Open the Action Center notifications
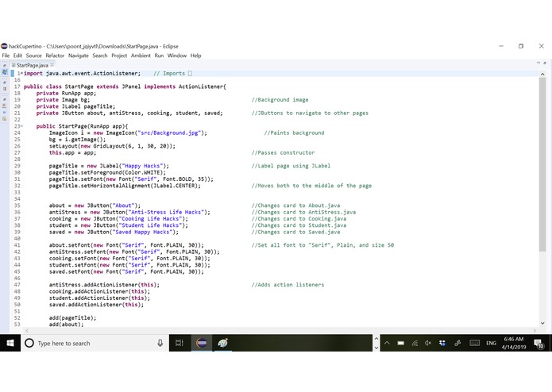 pyautogui.click(x=539, y=344)
